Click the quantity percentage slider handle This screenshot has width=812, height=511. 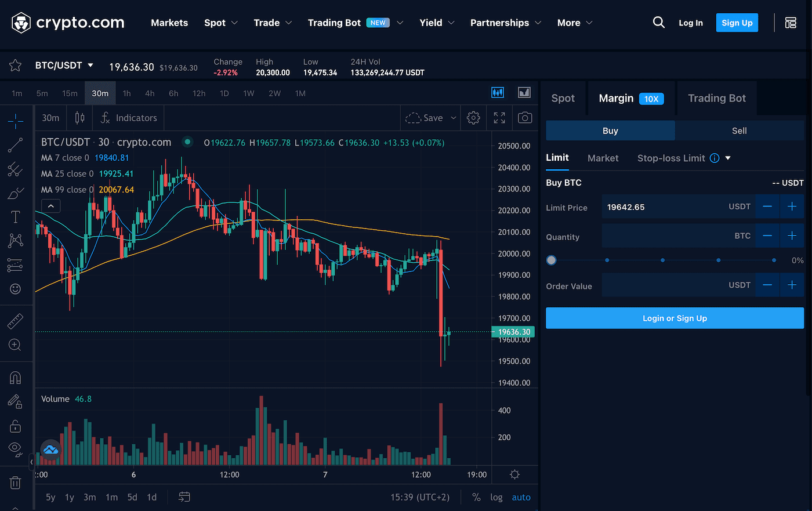tap(552, 260)
